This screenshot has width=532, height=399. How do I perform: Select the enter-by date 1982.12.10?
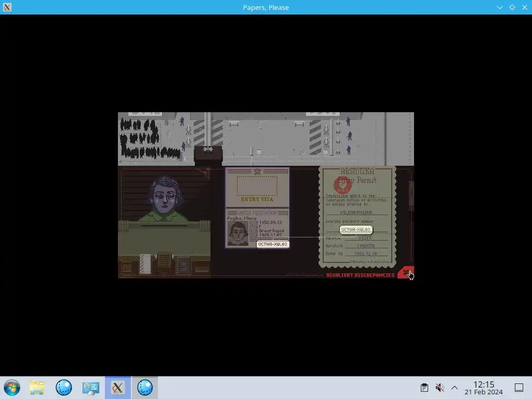tap(365, 254)
